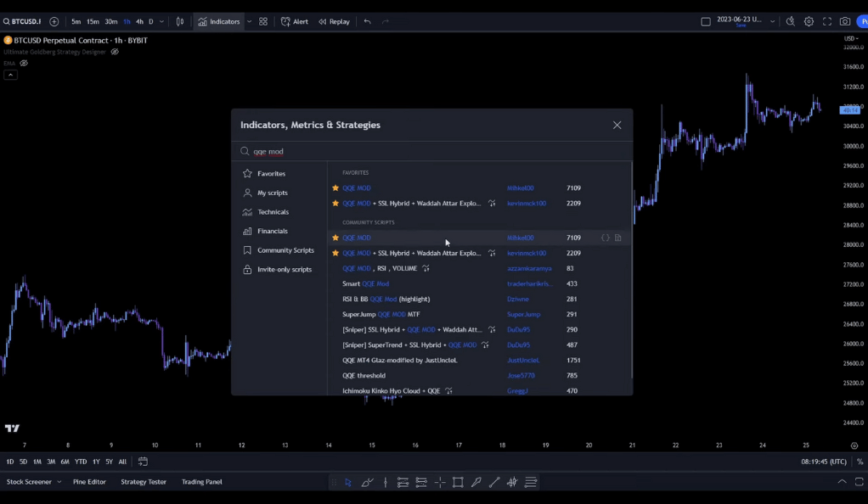Screen dimensions: 868x504
Task: Select the 4h interval
Action: click(x=139, y=21)
